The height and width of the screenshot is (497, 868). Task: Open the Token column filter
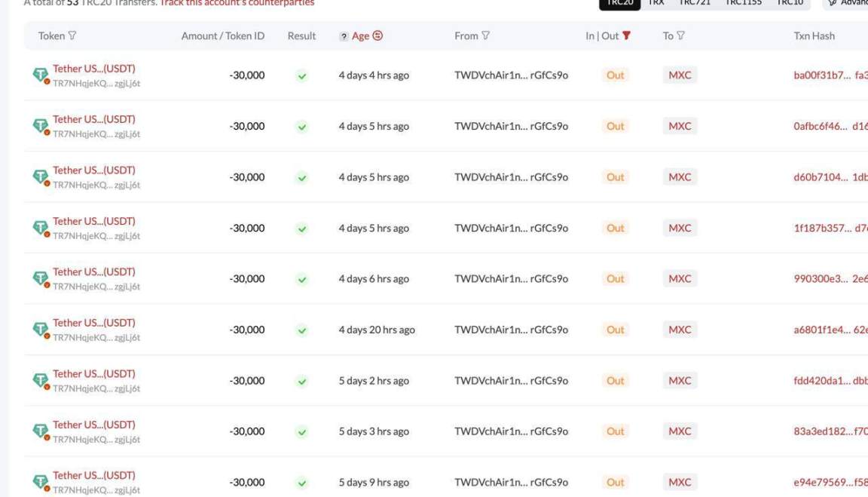click(x=72, y=36)
